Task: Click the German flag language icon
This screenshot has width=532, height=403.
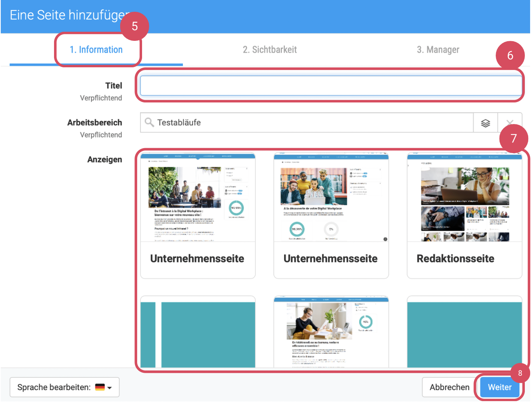Action: [x=100, y=387]
